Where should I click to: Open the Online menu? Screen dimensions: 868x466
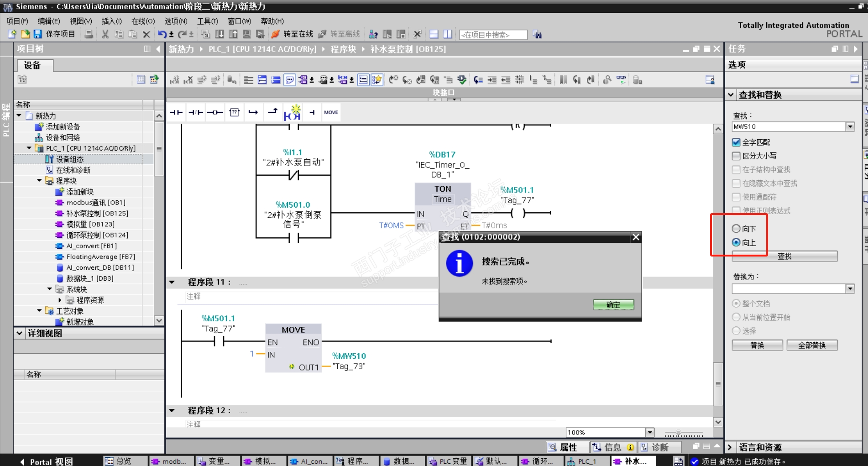143,21
